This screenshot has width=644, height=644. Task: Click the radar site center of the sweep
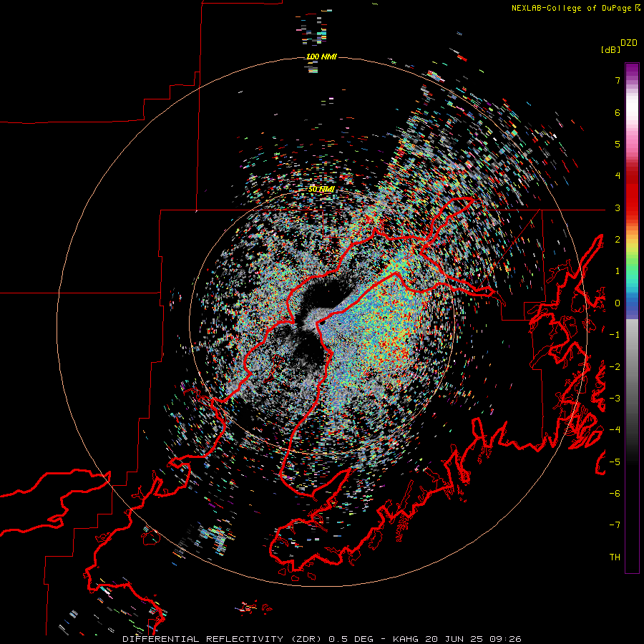[323, 323]
